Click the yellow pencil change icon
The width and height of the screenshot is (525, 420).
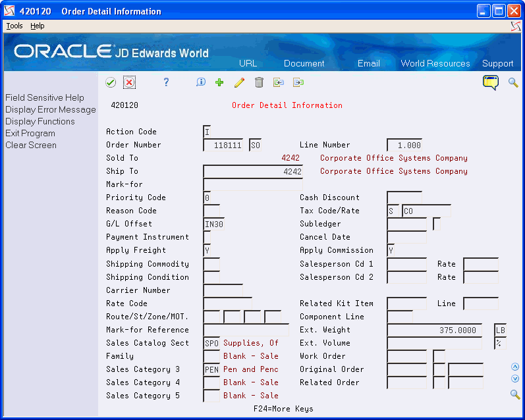tap(239, 82)
